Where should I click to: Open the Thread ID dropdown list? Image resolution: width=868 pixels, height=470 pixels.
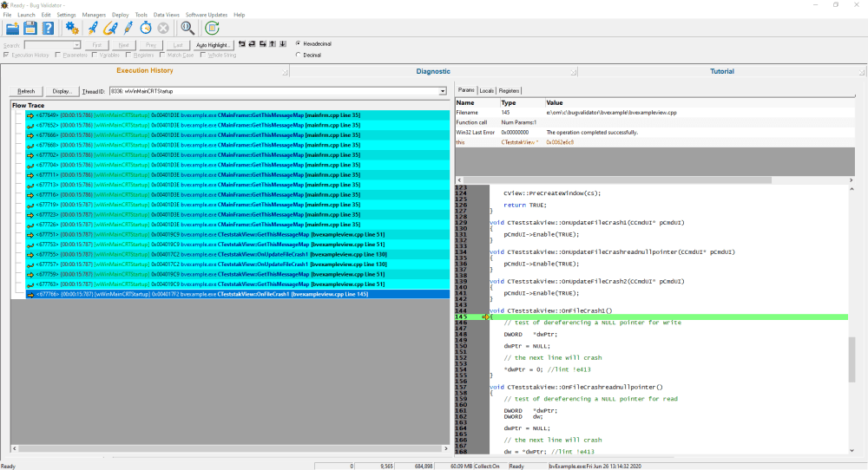(x=443, y=91)
